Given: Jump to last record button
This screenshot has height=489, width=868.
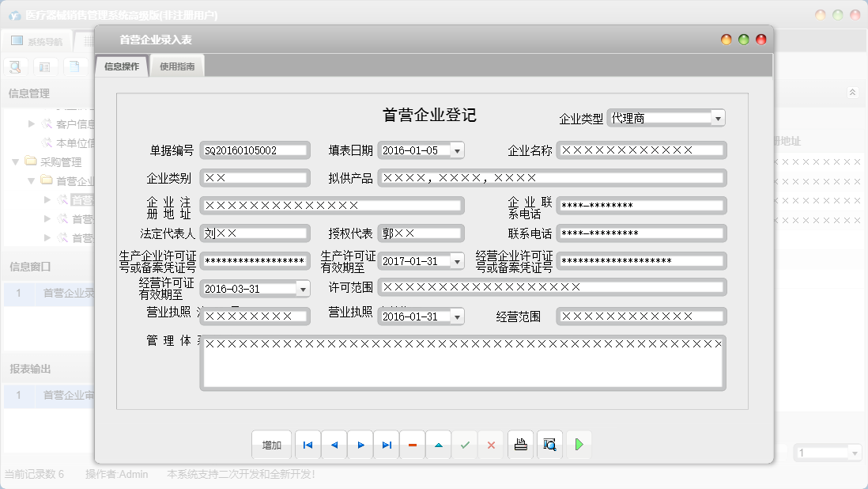Looking at the screenshot, I should pos(387,445).
